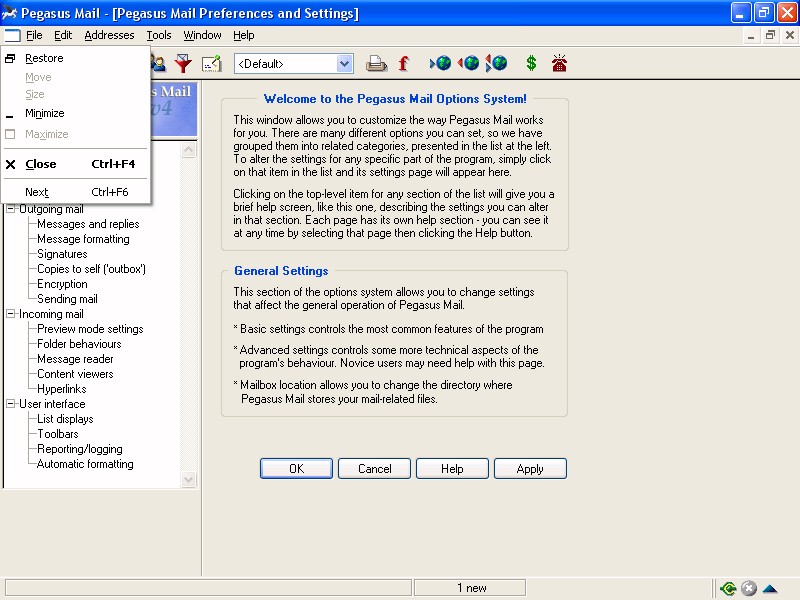Click the green connection status bar icon
Image resolution: width=800 pixels, height=600 pixels.
tap(728, 588)
